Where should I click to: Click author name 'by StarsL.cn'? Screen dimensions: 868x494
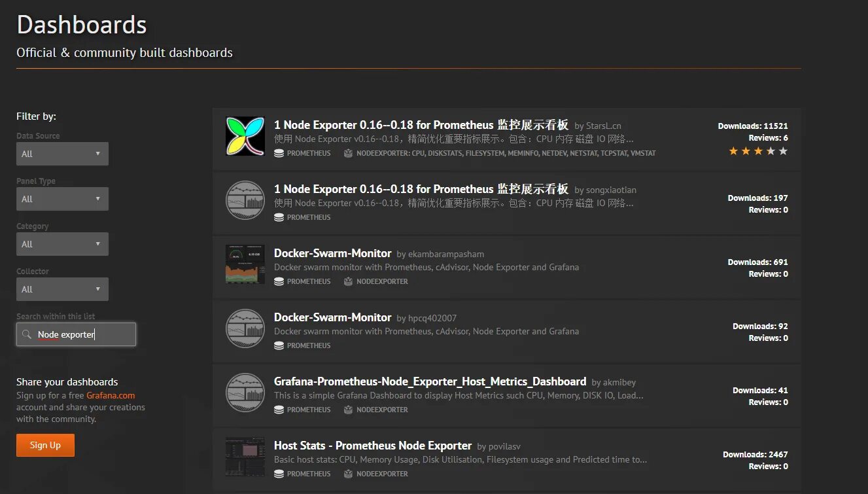point(598,126)
